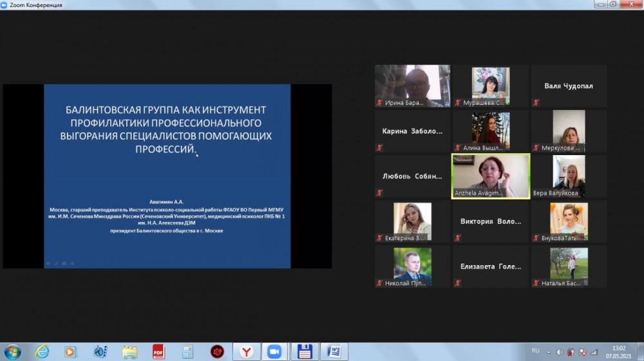
Task: Open the calculator icon in the taskbar
Action: click(187, 351)
